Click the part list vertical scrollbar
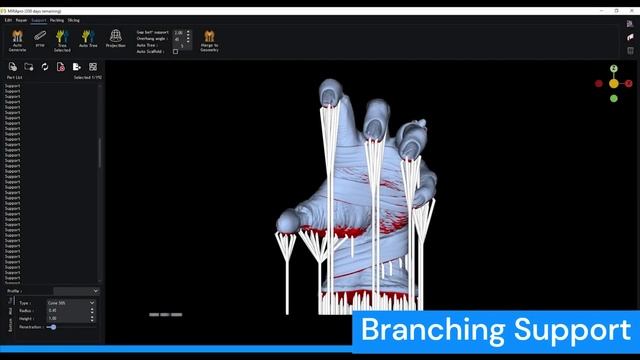This screenshot has width=640, height=360. 100,153
